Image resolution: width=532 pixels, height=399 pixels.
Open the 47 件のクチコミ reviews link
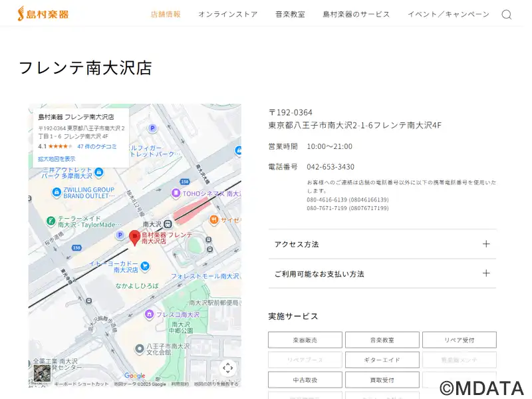point(96,146)
